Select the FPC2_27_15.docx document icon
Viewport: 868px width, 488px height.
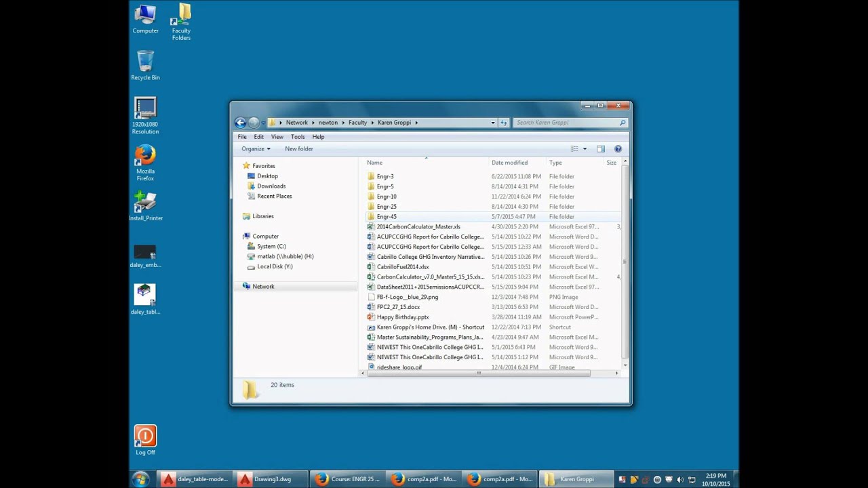point(371,307)
